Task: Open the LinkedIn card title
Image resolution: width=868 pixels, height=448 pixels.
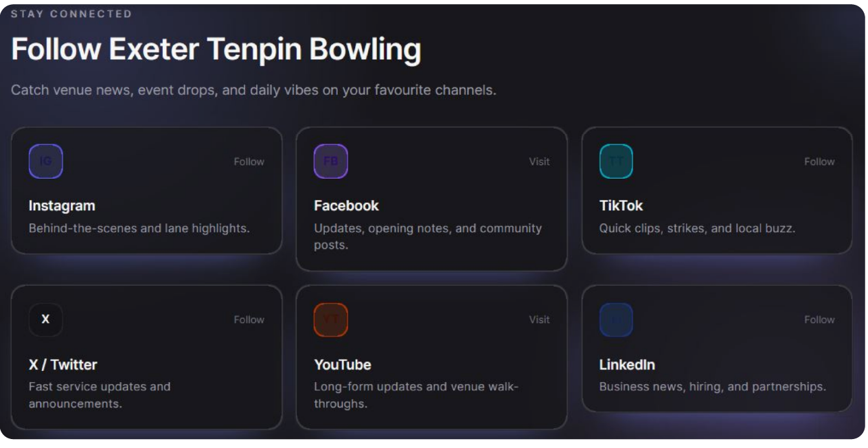Action: [x=627, y=364]
